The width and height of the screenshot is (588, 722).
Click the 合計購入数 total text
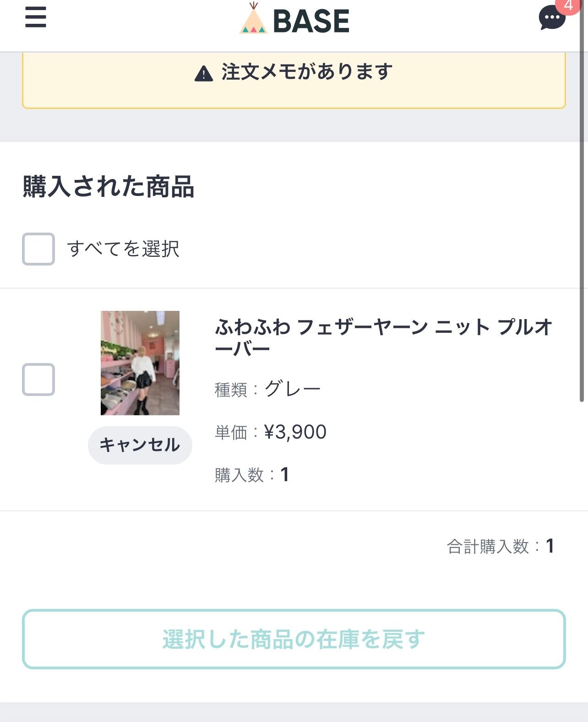[x=500, y=546]
